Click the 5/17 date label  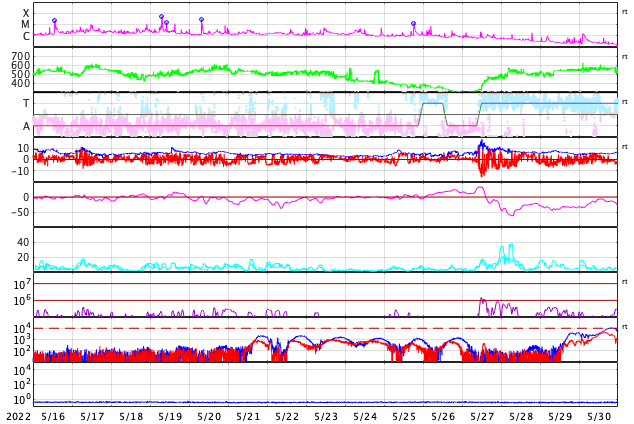[92, 417]
